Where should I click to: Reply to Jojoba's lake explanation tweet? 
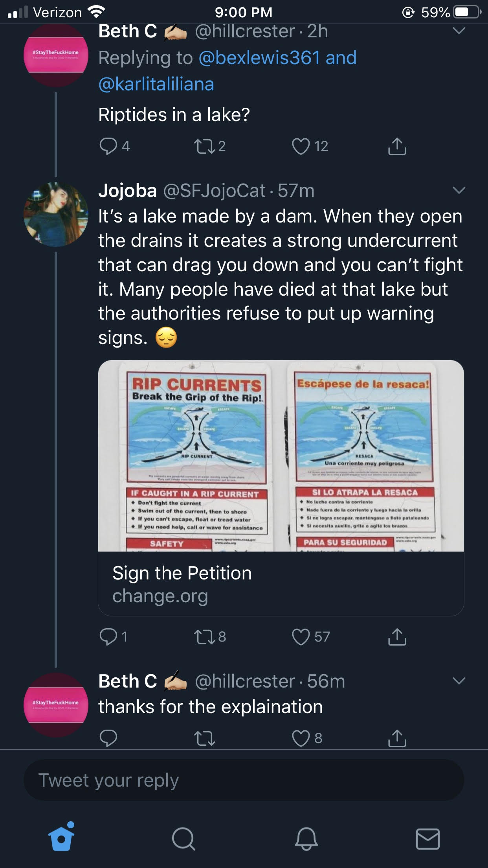(x=108, y=637)
